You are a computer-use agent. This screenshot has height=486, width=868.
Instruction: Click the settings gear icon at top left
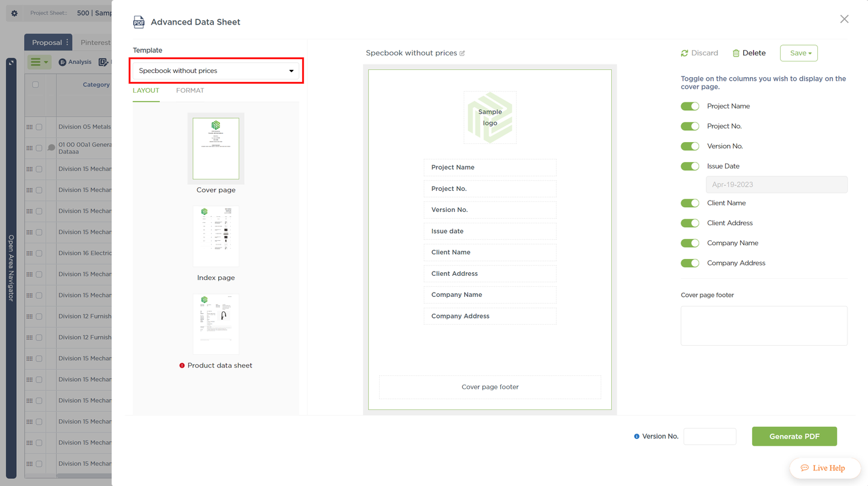14,13
